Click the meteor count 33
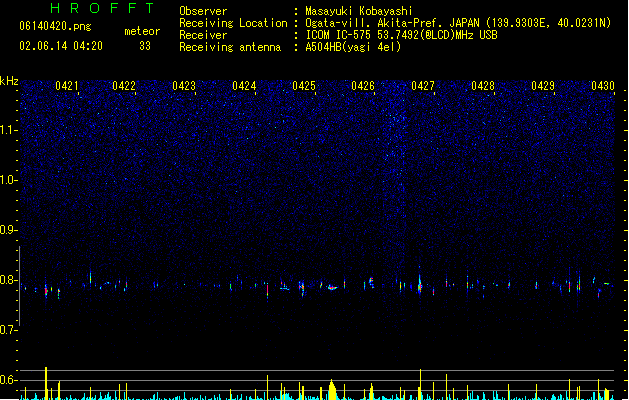 coord(145,46)
